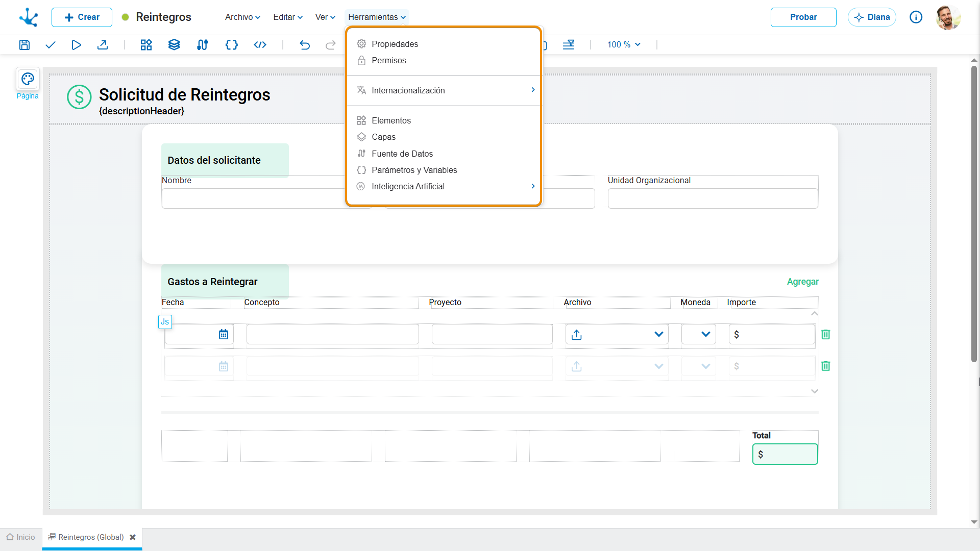Click the Total amount input field
Viewport: 980px width, 551px height.
(x=785, y=454)
